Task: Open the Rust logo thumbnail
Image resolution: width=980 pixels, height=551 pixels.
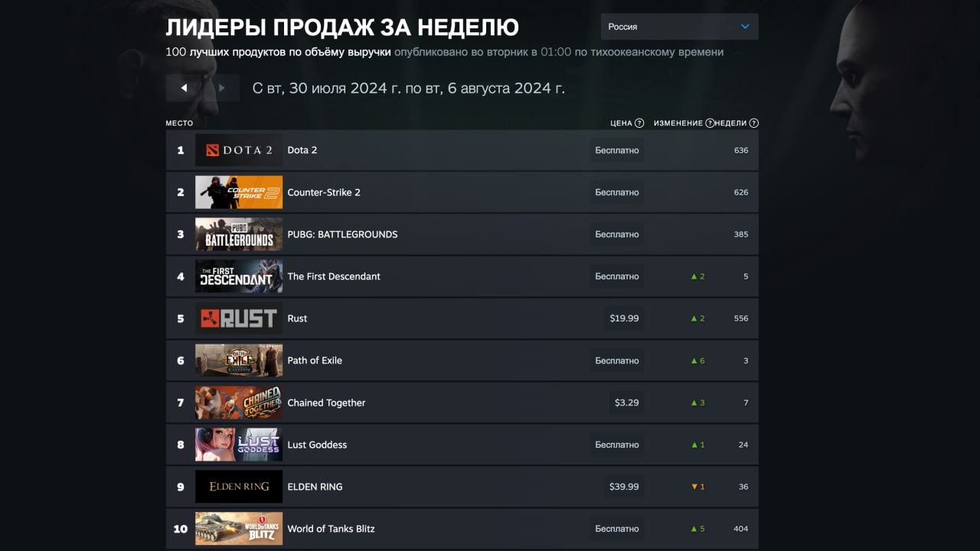Action: 239,318
